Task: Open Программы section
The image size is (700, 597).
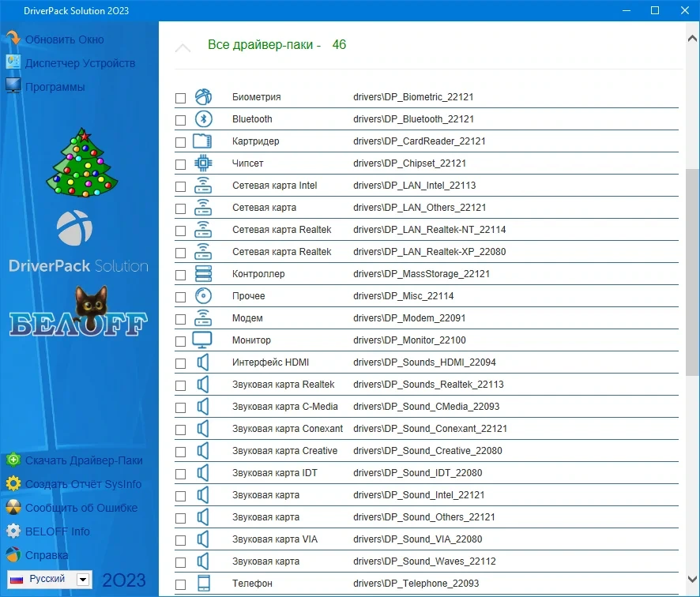Action: (55, 87)
